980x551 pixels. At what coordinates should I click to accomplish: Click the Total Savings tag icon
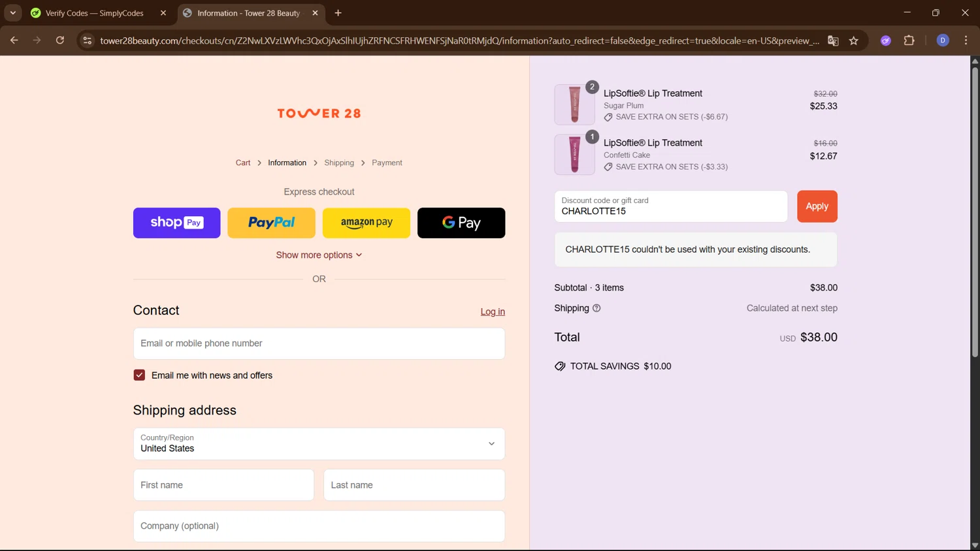tap(560, 366)
